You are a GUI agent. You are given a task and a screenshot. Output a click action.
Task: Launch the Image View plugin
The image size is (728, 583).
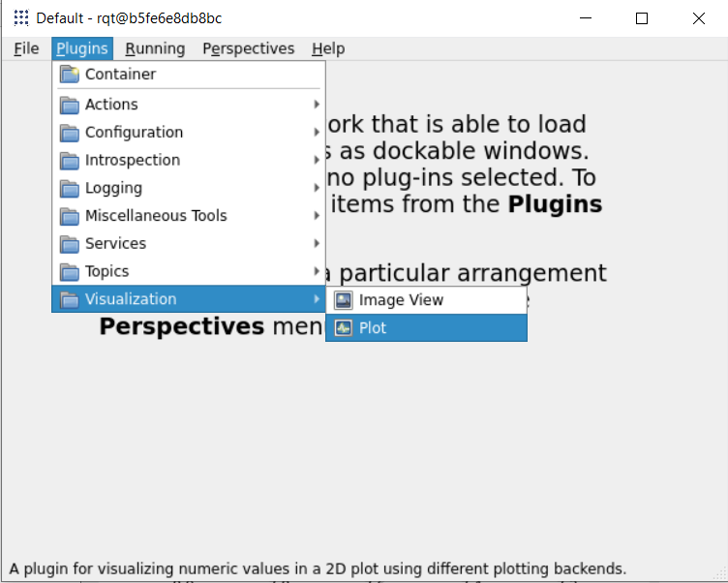426,300
